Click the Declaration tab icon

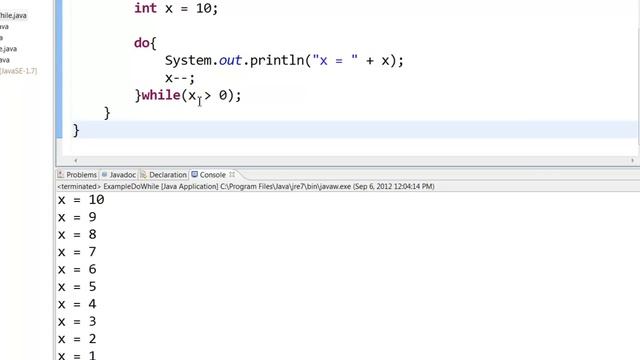tap(143, 175)
